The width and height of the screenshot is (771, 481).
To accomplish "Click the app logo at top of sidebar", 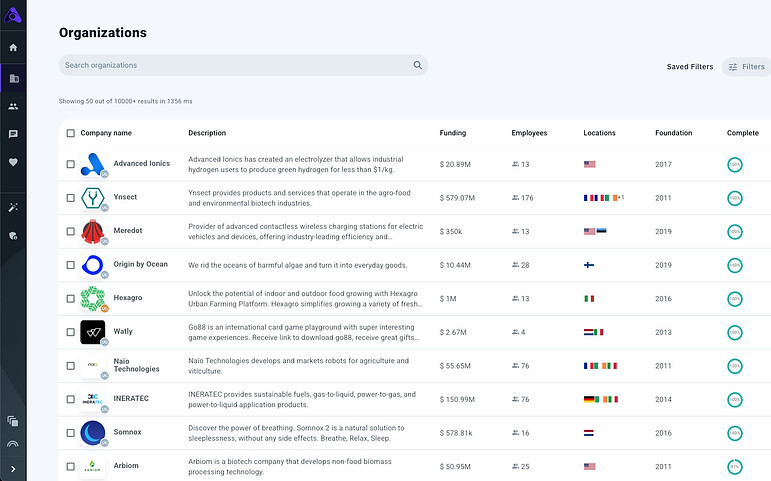I will point(13,15).
